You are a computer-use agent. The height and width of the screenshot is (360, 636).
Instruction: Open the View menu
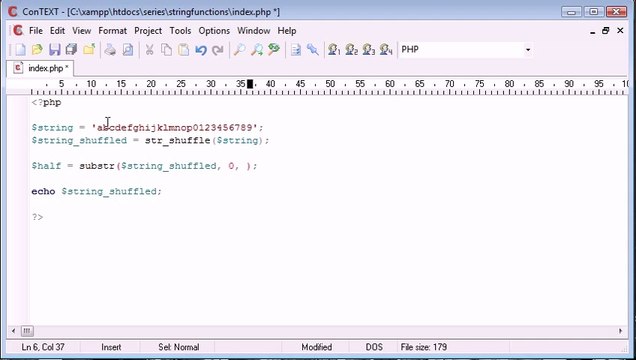point(82,31)
